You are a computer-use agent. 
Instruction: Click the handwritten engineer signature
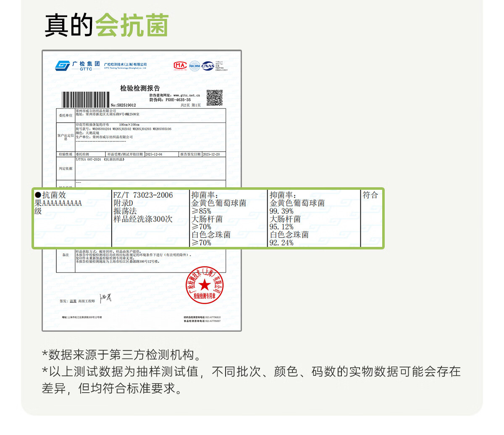tap(105, 299)
